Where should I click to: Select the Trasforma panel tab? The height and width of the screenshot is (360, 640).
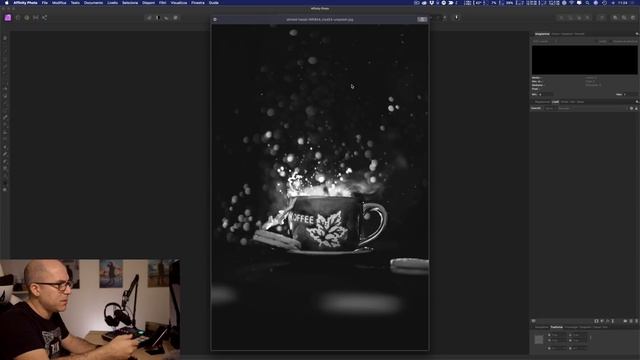pos(557,327)
